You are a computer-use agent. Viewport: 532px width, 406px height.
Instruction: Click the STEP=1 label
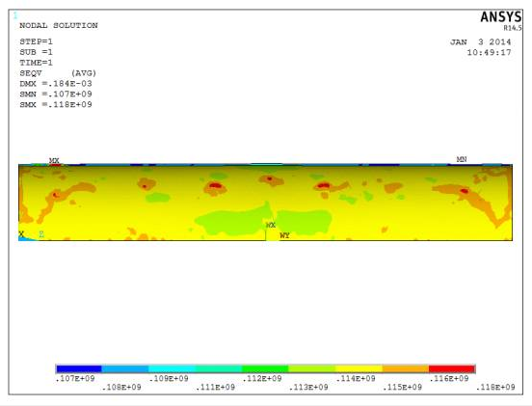(x=36, y=41)
